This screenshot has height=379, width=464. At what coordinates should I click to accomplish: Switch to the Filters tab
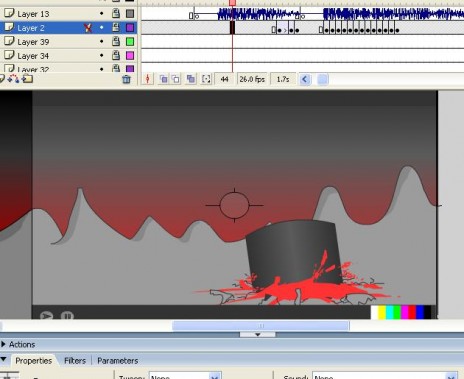75,361
